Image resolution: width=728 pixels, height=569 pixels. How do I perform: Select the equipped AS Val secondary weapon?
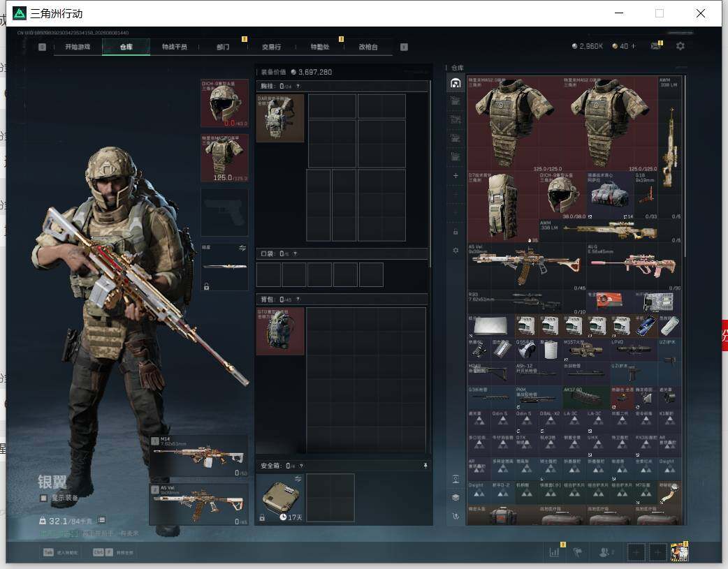(x=198, y=505)
